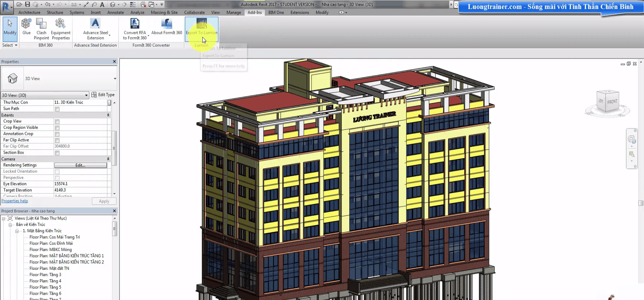Screen dimensions: 644x300
Task: Run Convert RFA to FormIt 360
Action: coord(135,29)
